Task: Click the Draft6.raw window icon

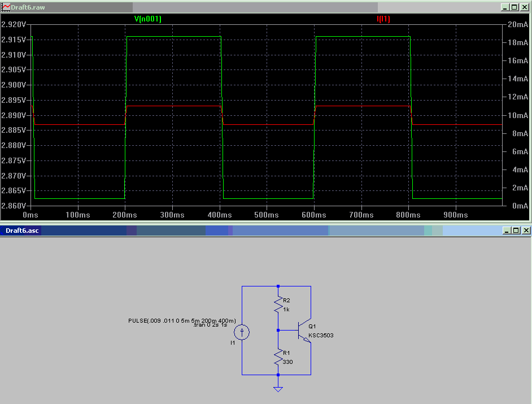Action: (6, 7)
